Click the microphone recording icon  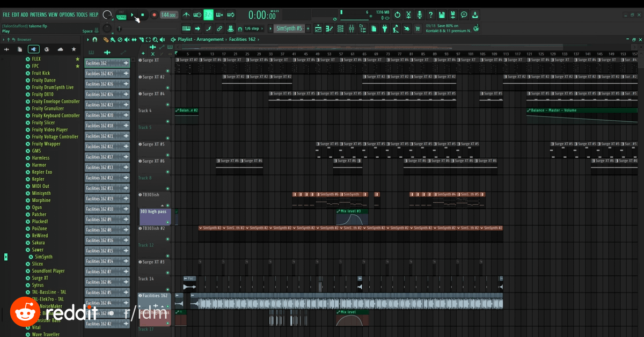coord(419,15)
